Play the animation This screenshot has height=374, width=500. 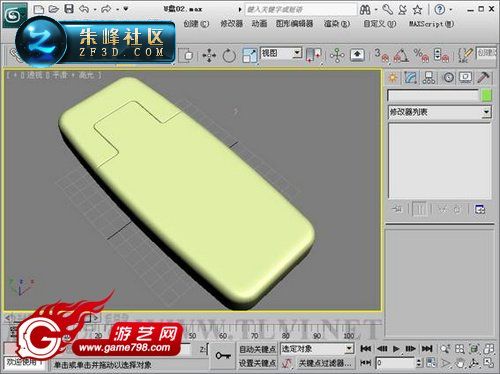(396, 349)
